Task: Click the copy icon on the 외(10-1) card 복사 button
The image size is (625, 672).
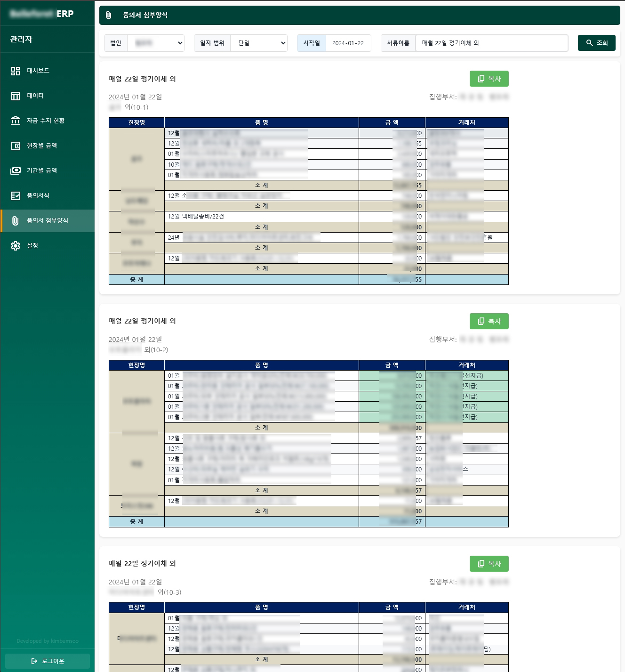Action: pos(481,79)
